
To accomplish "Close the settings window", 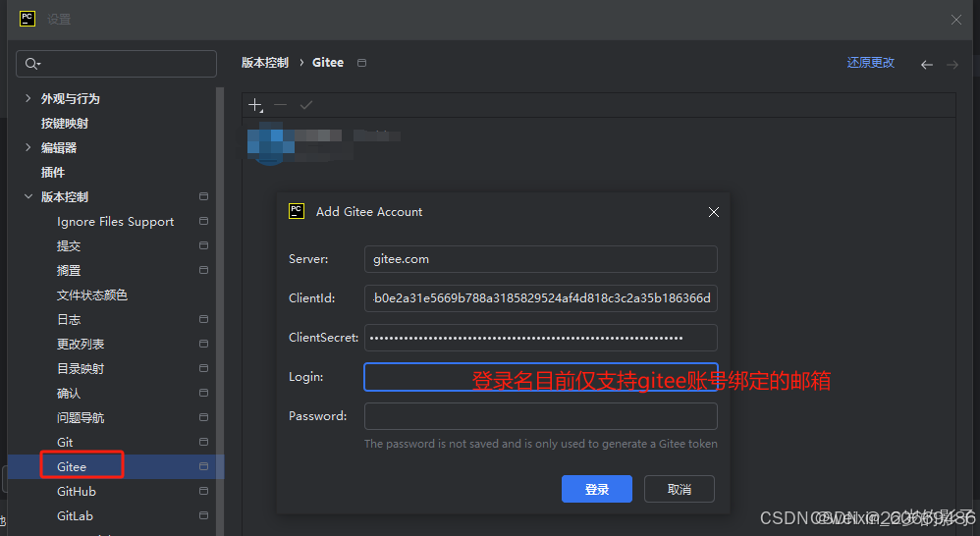I will coord(956,20).
